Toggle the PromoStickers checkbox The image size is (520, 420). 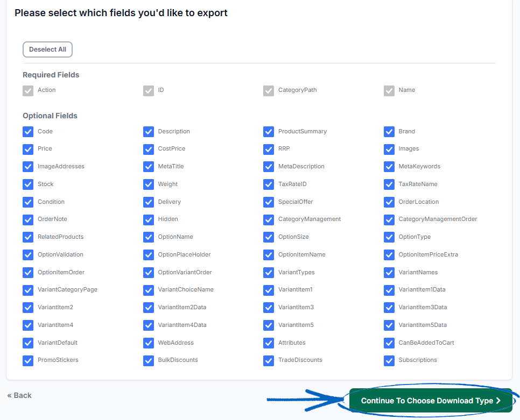click(28, 361)
